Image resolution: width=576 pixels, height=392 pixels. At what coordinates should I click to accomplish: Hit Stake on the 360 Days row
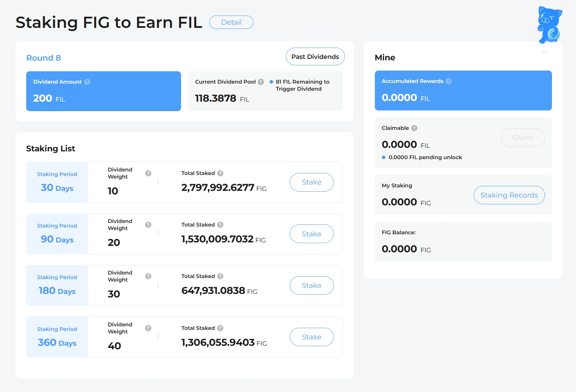coord(311,337)
